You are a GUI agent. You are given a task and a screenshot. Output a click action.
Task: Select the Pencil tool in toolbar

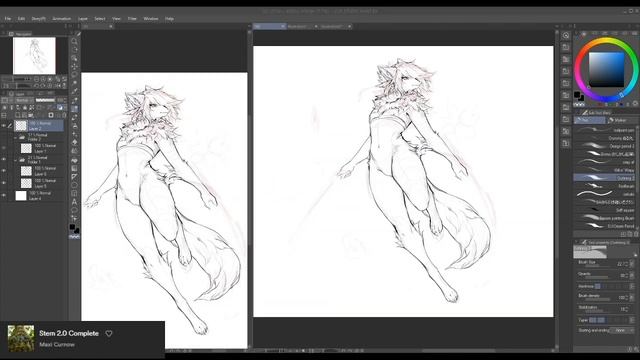click(74, 109)
